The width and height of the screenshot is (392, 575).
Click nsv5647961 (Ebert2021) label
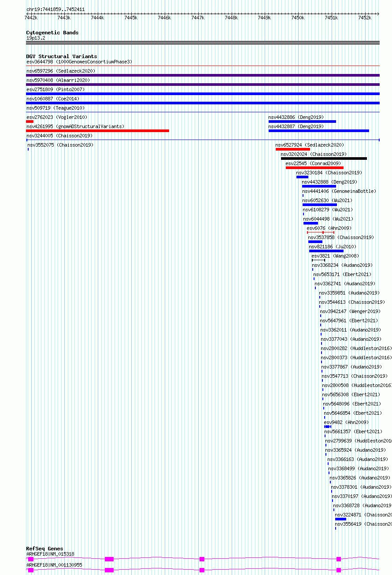click(349, 321)
